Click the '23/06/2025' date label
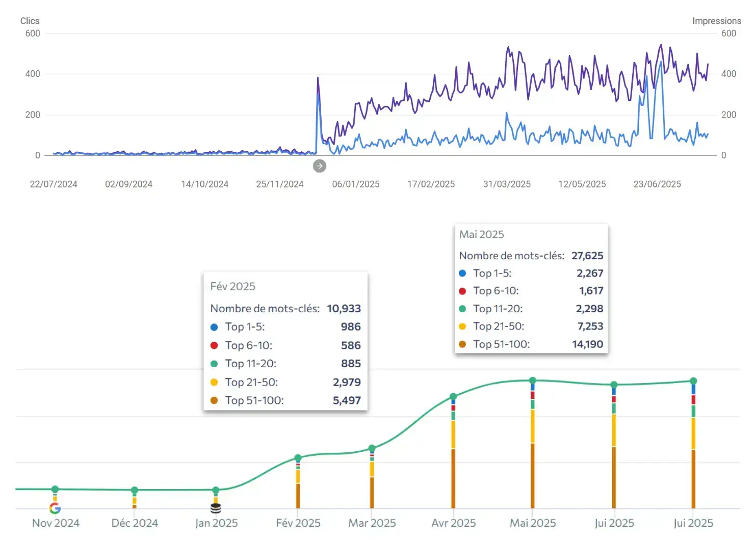This screenshot has height=544, width=756. [x=658, y=184]
